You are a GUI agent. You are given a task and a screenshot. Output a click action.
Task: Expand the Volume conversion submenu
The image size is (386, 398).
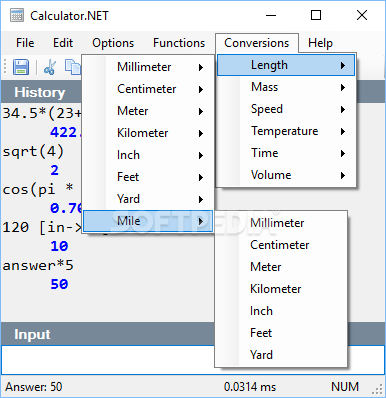[x=286, y=175]
